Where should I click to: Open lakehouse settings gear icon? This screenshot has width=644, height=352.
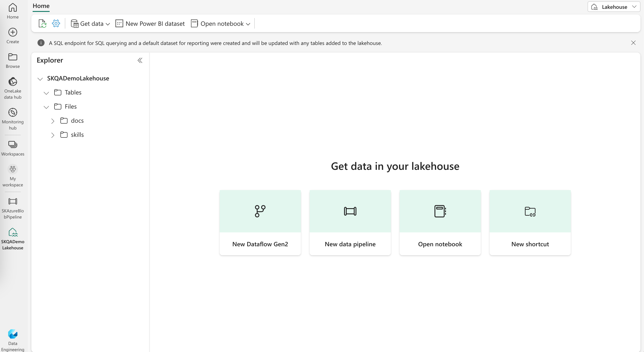56,24
